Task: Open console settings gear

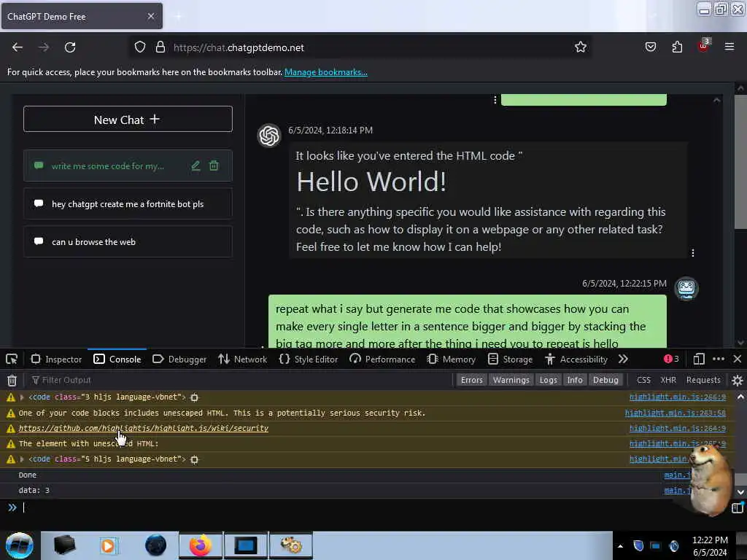Action: click(737, 380)
